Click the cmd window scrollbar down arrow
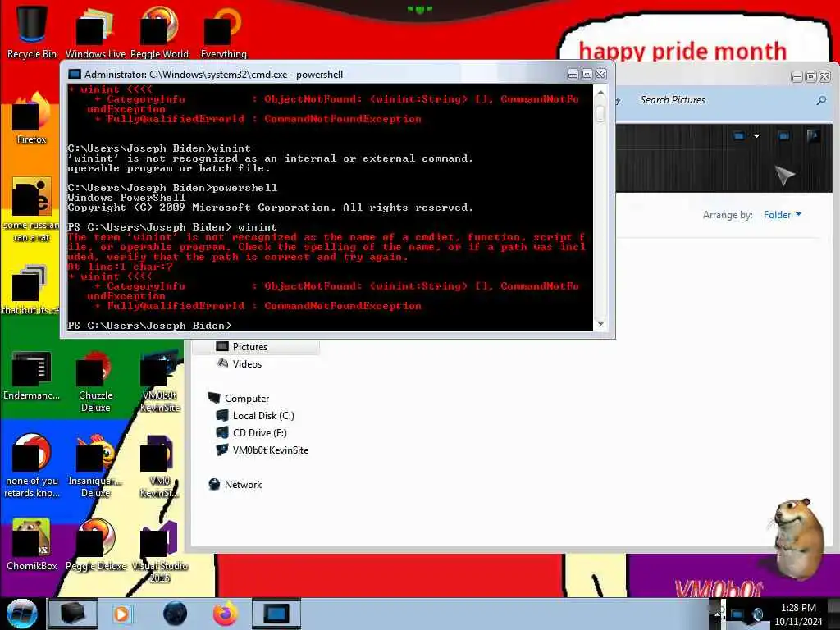 click(600, 323)
